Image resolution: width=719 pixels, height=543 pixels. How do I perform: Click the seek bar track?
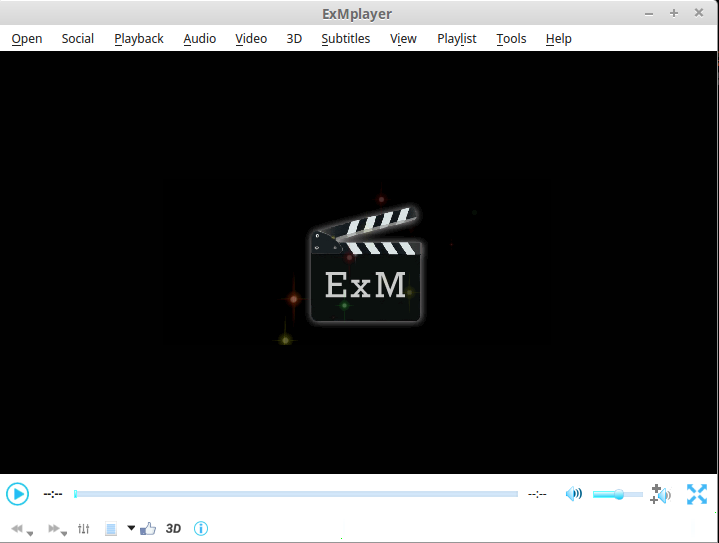click(x=296, y=494)
